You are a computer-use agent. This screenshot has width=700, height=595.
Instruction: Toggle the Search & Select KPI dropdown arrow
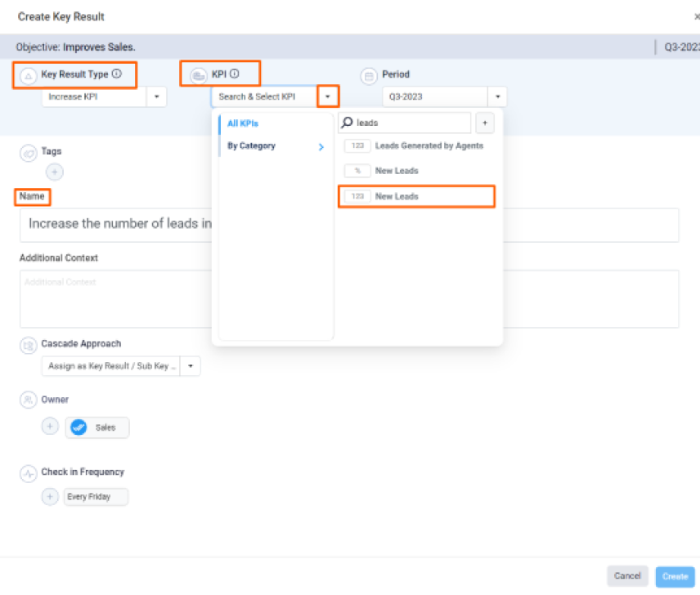click(328, 96)
